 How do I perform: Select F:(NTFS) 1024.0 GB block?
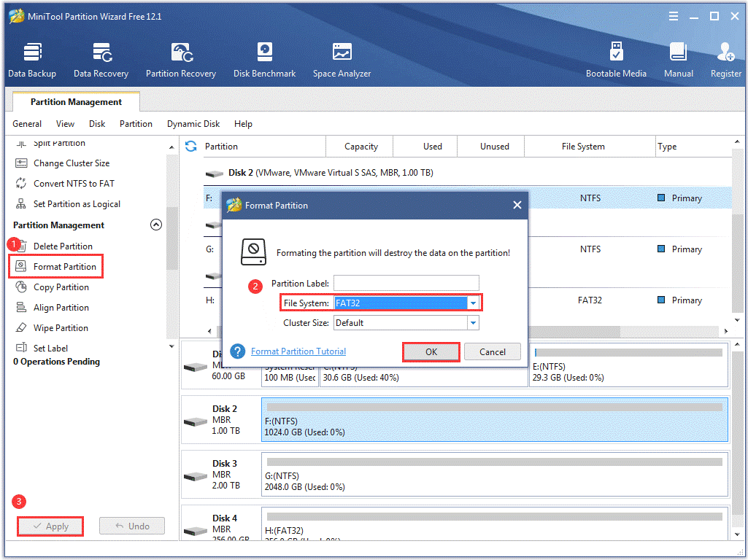tap(495, 420)
